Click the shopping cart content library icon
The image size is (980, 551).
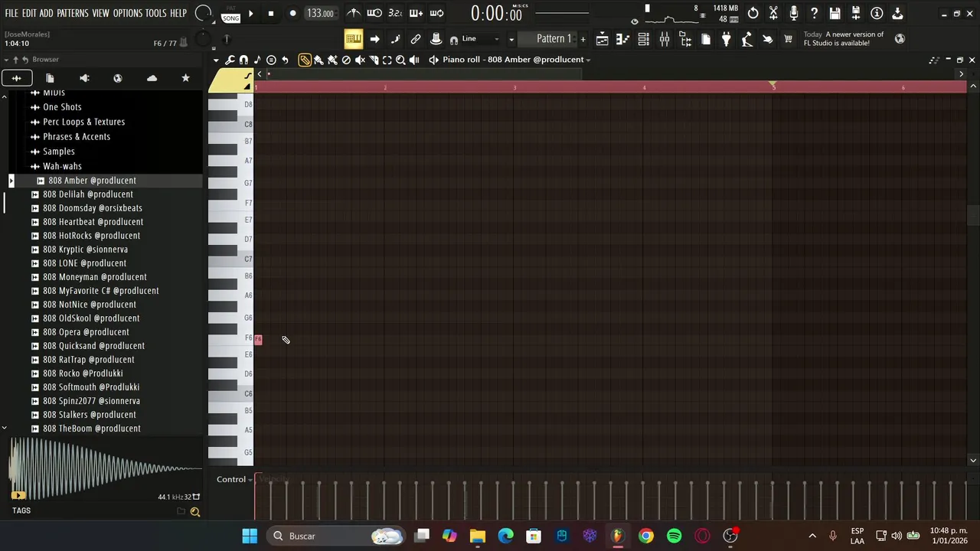coord(788,39)
